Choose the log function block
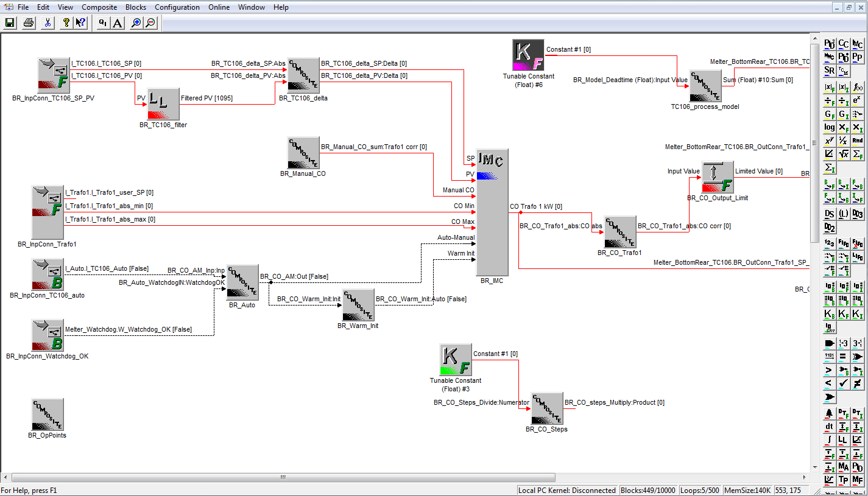 830,127
